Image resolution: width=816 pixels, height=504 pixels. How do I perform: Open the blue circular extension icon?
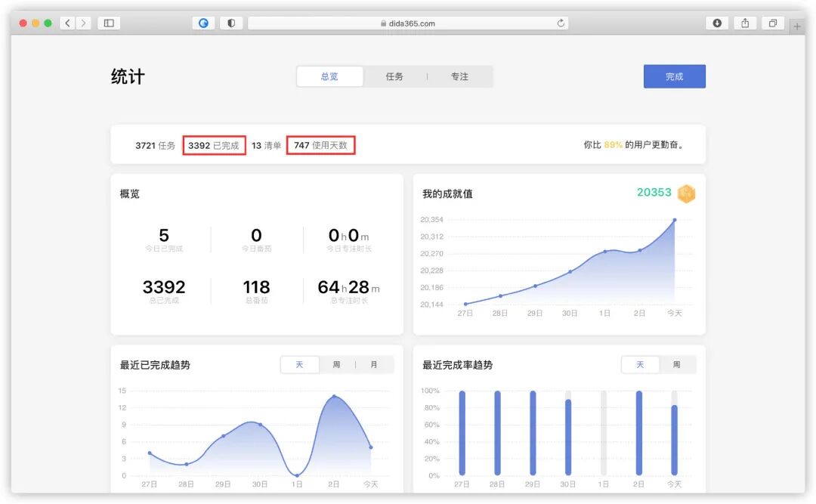203,23
